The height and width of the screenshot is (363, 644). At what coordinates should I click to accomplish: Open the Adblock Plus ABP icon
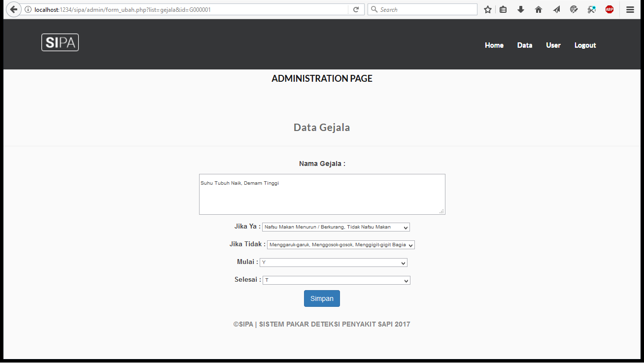[x=610, y=9]
